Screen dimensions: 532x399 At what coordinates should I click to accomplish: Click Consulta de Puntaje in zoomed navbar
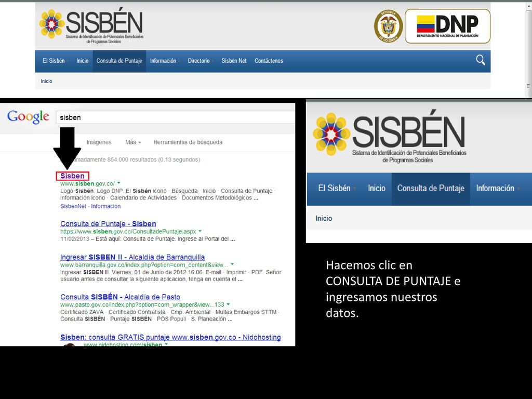tap(431, 188)
